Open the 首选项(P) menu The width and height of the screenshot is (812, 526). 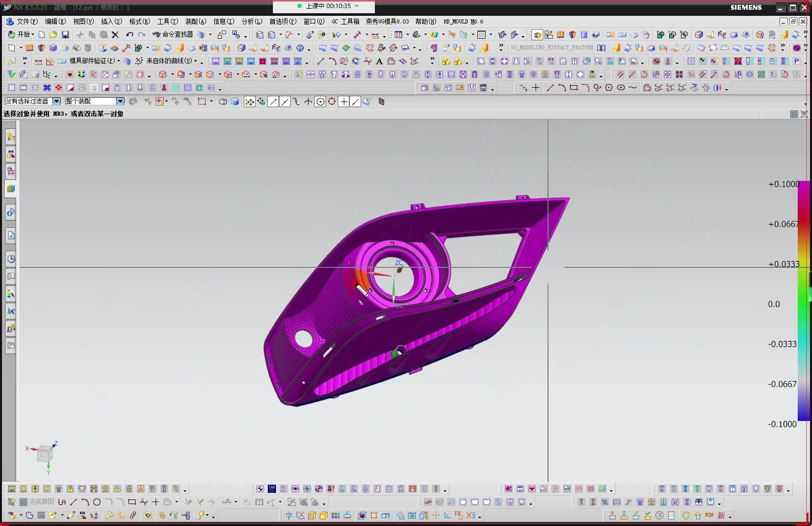(283, 21)
